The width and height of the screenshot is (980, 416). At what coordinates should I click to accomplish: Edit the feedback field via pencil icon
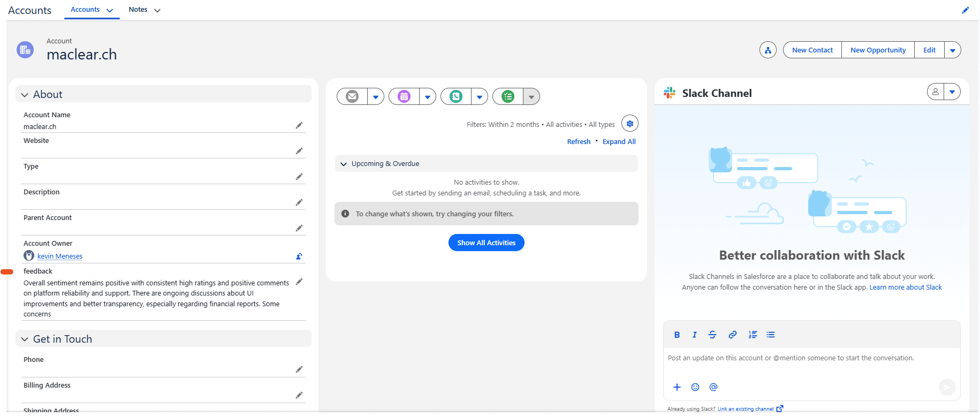point(299,282)
